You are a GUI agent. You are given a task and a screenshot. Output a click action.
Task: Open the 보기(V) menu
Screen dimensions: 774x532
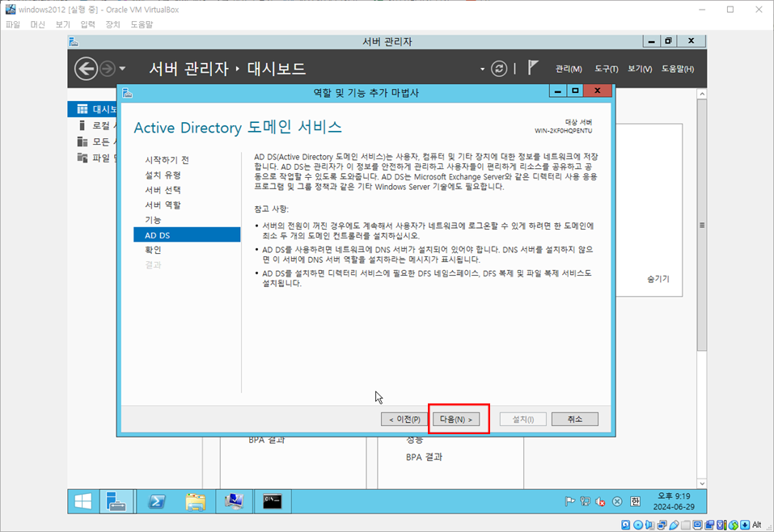[x=640, y=69]
